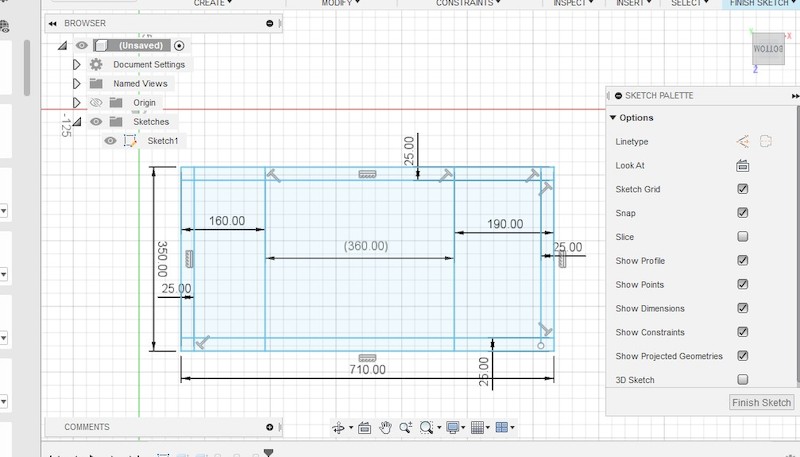Click the Grid and Snaps icon

477,427
